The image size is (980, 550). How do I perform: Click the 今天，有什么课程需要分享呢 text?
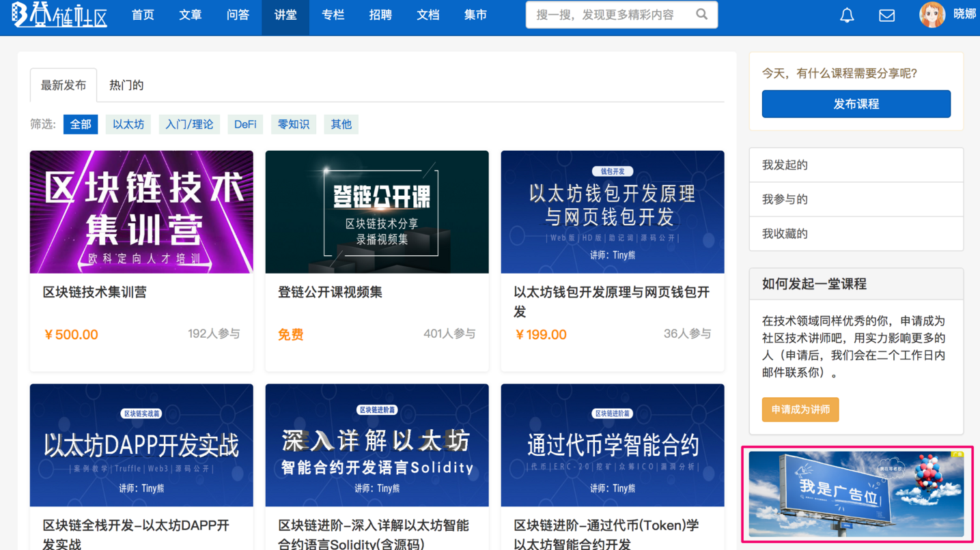tap(839, 73)
